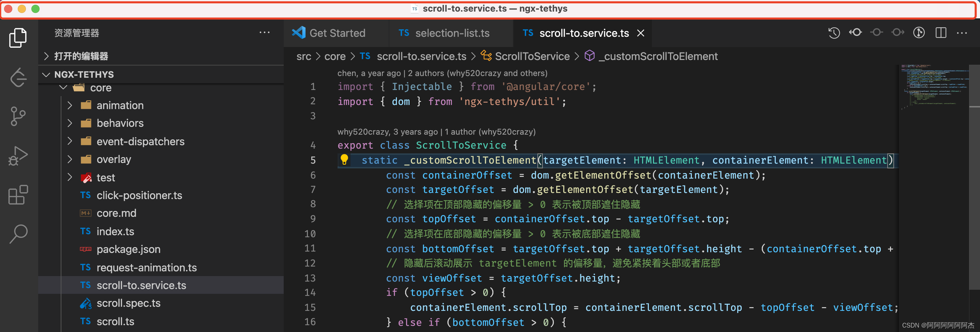The image size is (980, 332).
Task: Click scroll-to.service.ts in the breadcrumb
Action: (x=421, y=56)
